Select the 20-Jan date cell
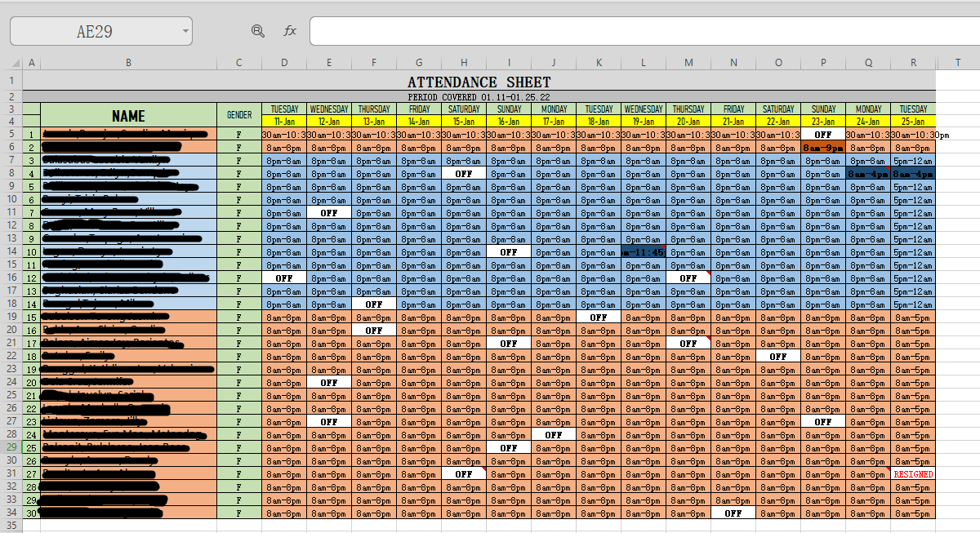The image size is (980, 533). (688, 121)
